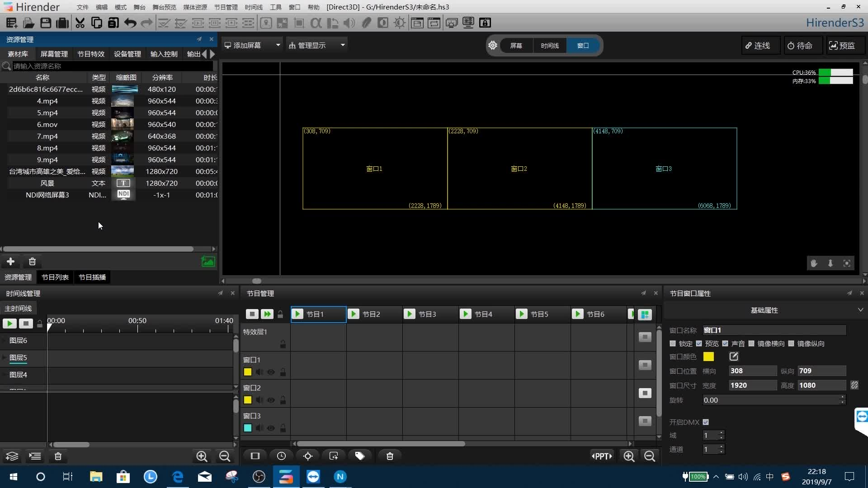
Task: Click the 预监 button
Action: point(845,46)
